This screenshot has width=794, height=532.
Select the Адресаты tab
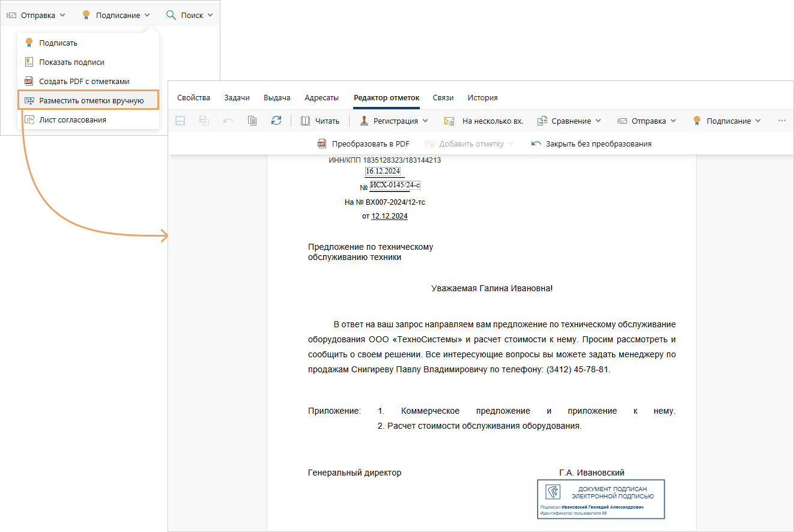point(321,98)
